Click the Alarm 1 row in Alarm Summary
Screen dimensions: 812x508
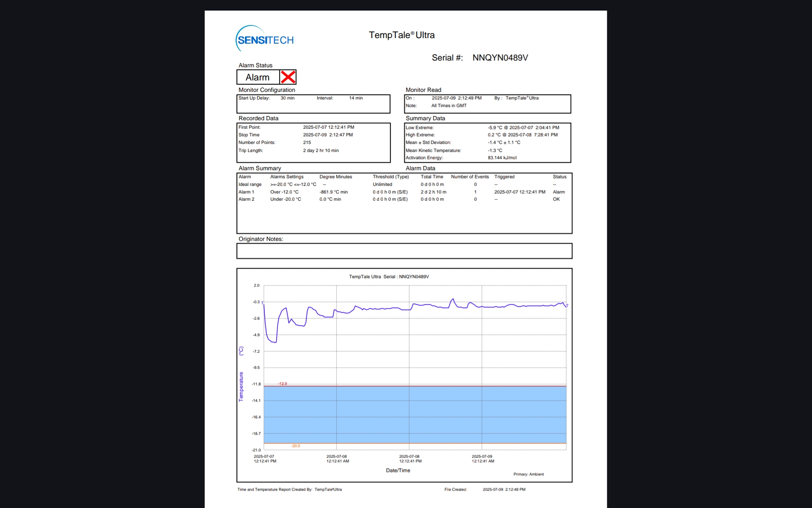coord(246,192)
